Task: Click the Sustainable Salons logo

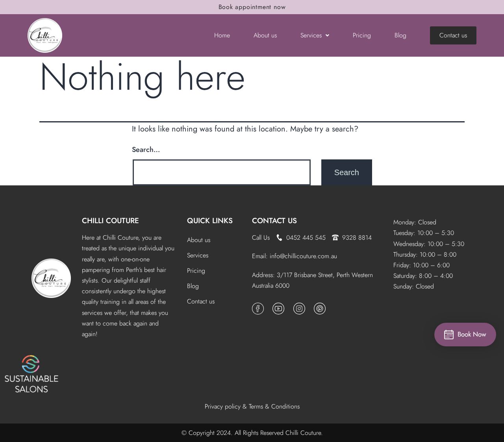Action: coord(31,374)
